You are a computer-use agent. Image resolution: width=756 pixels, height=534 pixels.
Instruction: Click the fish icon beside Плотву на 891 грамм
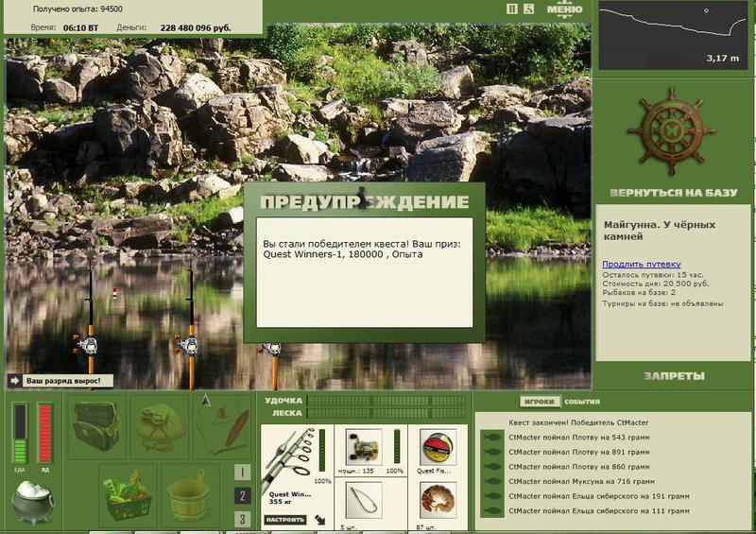pyautogui.click(x=492, y=452)
